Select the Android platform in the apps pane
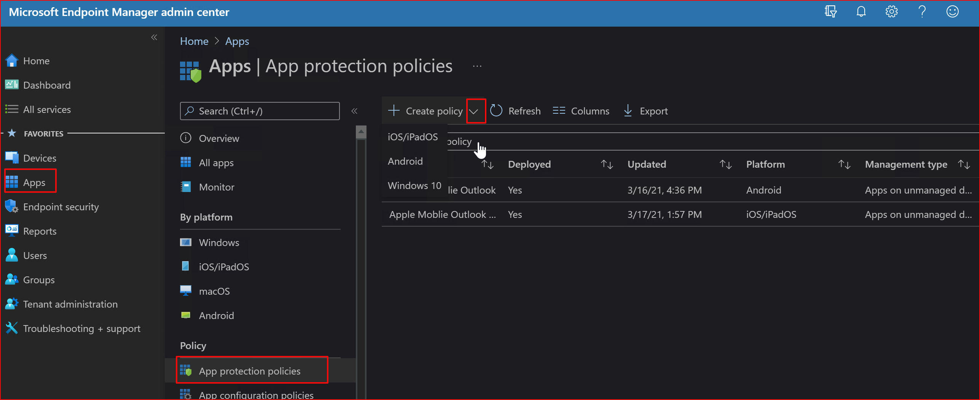The height and width of the screenshot is (400, 980). pyautogui.click(x=216, y=315)
